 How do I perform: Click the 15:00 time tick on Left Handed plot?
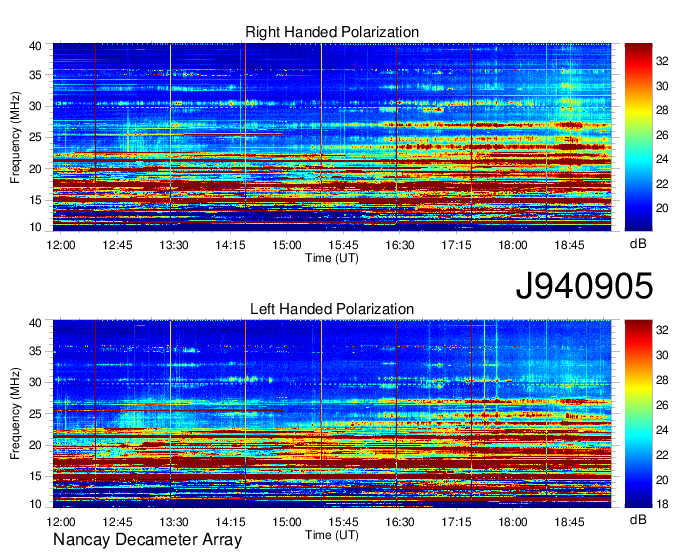(x=287, y=522)
